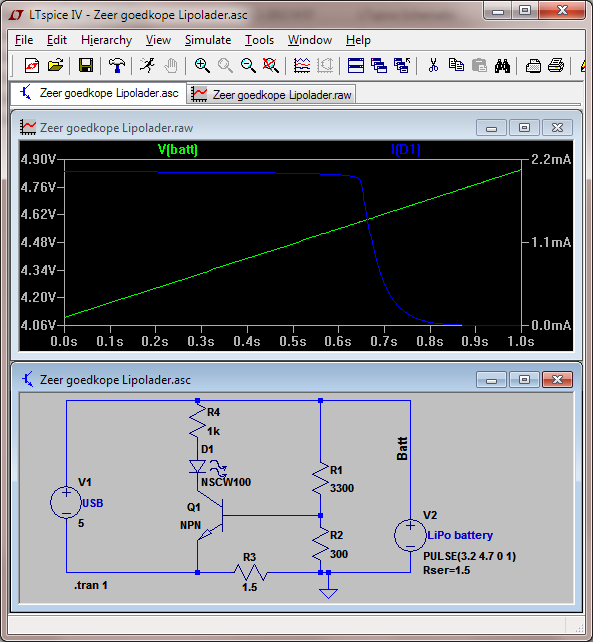Click the ground symbol in the schematic
Viewport: 593px width, 642px height.
tap(328, 592)
